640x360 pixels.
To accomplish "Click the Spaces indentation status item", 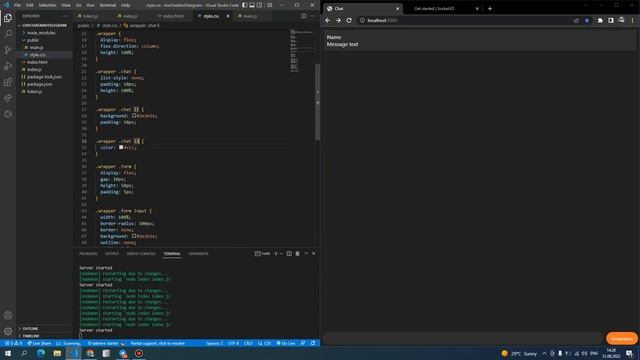I will [x=214, y=343].
